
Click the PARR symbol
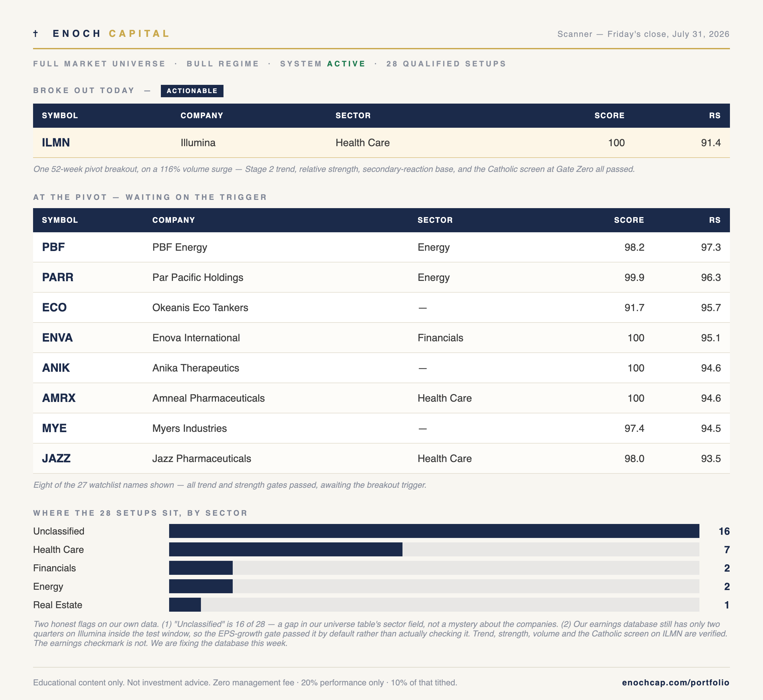[58, 277]
